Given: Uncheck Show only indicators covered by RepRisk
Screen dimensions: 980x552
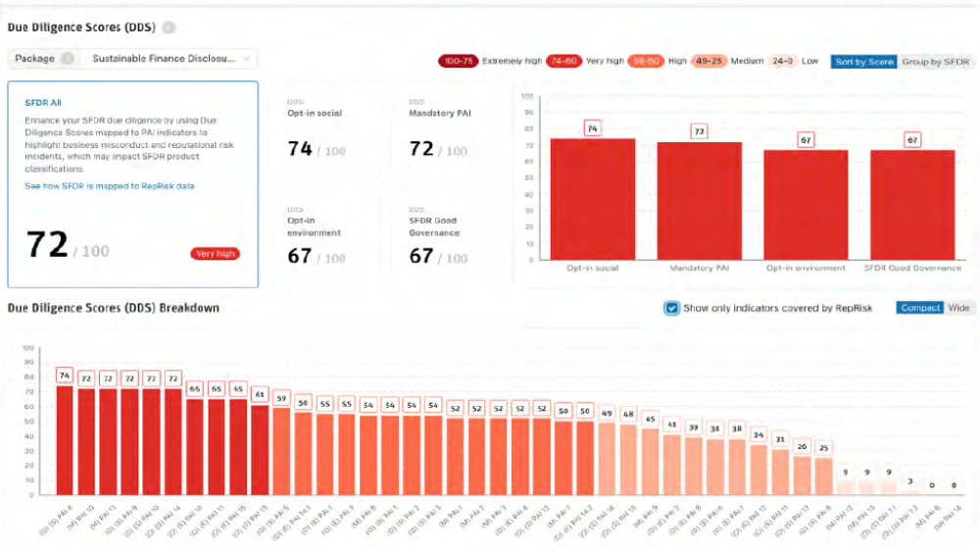Looking at the screenshot, I should pyautogui.click(x=671, y=308).
